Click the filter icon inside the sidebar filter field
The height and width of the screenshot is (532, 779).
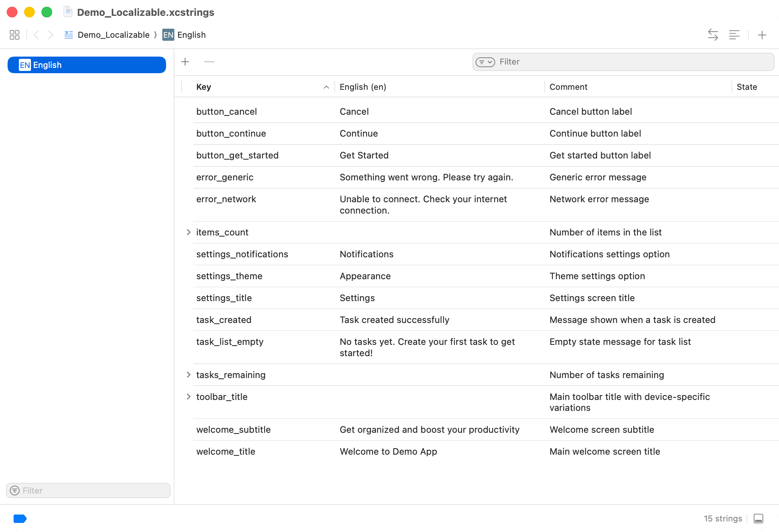click(15, 490)
